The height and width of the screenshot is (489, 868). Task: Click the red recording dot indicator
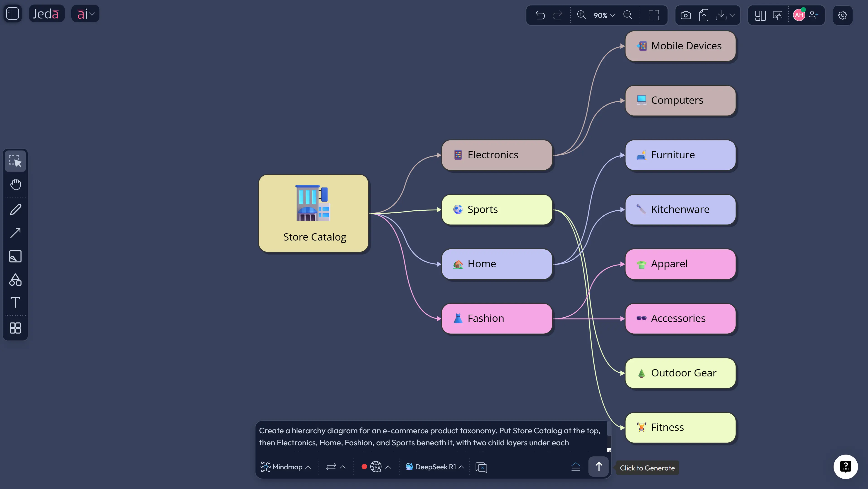(x=364, y=467)
